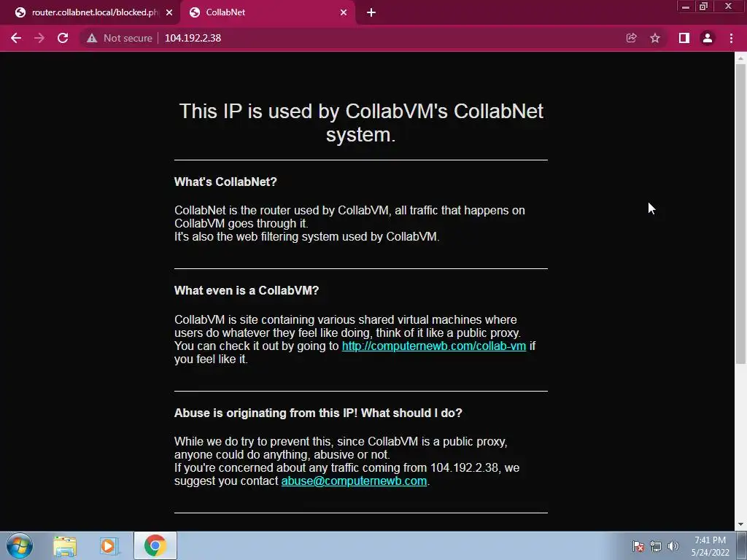Viewport: 747px width, 560px height.
Task: Open a new browser tab
Action: point(371,12)
